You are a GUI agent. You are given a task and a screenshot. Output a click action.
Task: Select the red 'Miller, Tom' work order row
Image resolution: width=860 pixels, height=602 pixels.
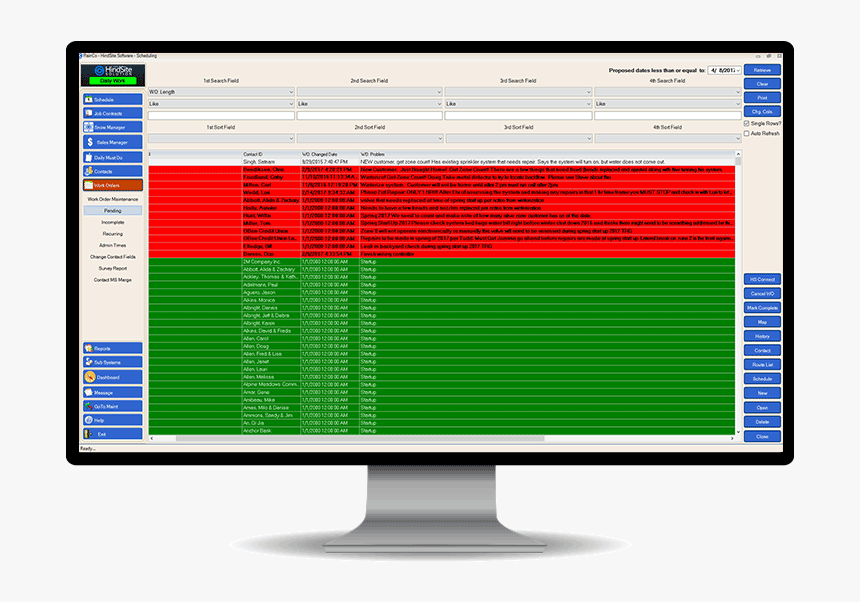coord(442,223)
